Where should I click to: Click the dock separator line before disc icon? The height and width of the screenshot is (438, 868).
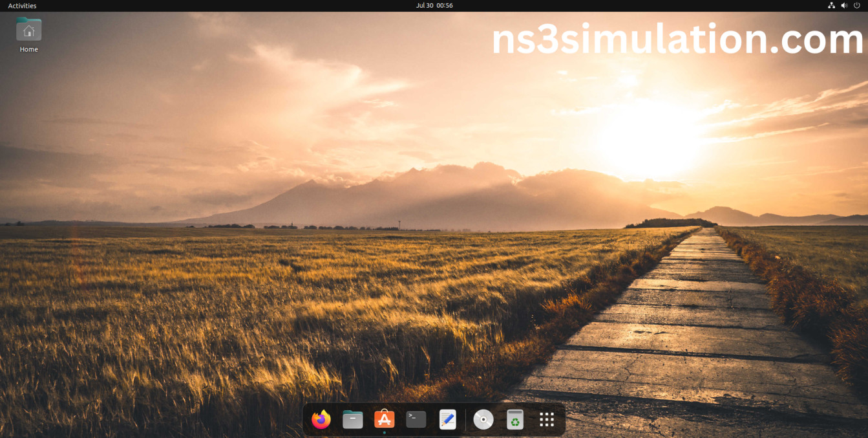pos(465,420)
